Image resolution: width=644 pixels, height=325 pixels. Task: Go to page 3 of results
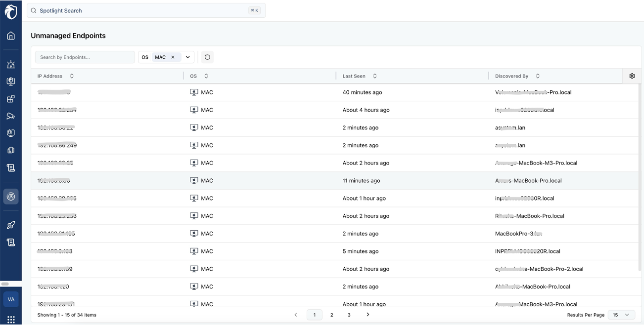(x=349, y=315)
